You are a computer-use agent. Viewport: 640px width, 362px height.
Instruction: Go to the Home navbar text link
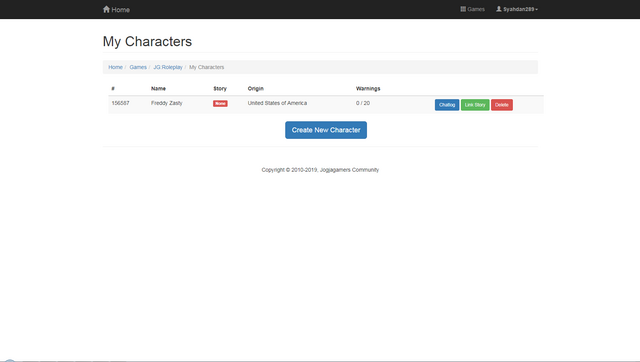121,10
